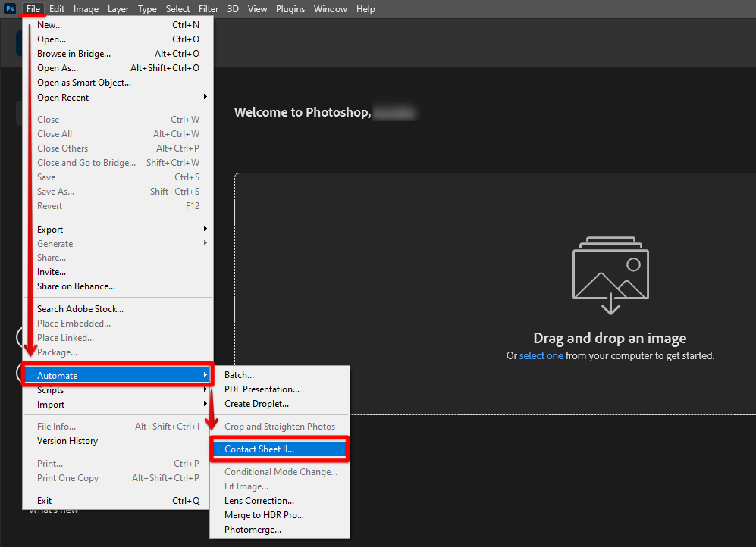This screenshot has height=547, width=756.
Task: Choose Photomerge... in Automate submenu
Action: tap(280, 530)
